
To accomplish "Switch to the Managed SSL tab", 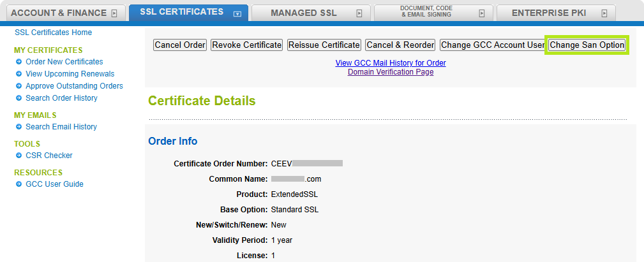I will [303, 13].
